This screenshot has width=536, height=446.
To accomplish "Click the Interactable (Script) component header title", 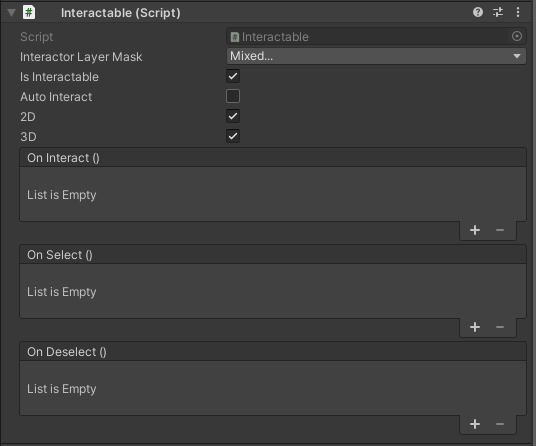I will click(x=121, y=13).
